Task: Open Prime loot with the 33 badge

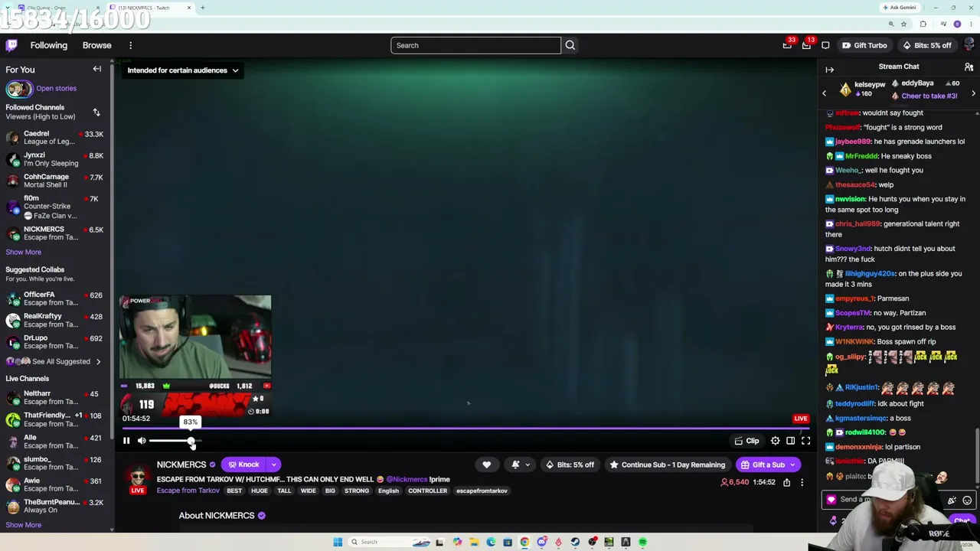Action: tap(787, 45)
